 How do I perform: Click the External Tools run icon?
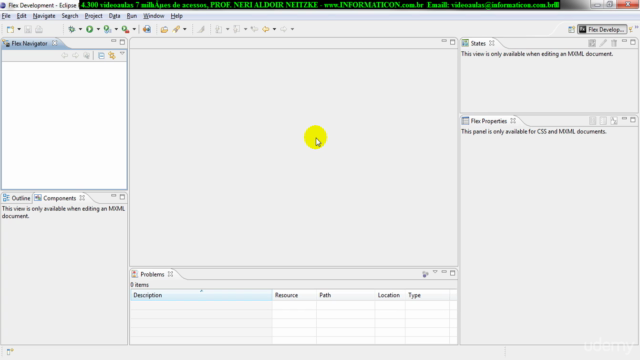tap(125, 29)
